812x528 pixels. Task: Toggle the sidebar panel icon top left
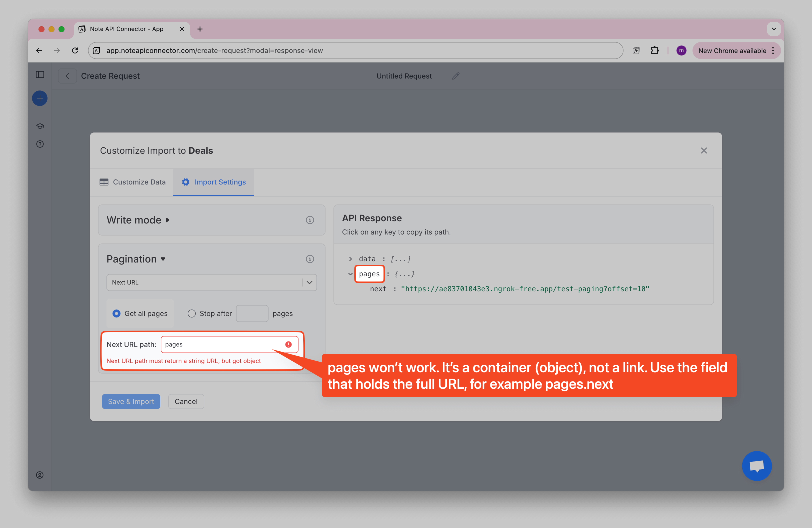[39, 75]
